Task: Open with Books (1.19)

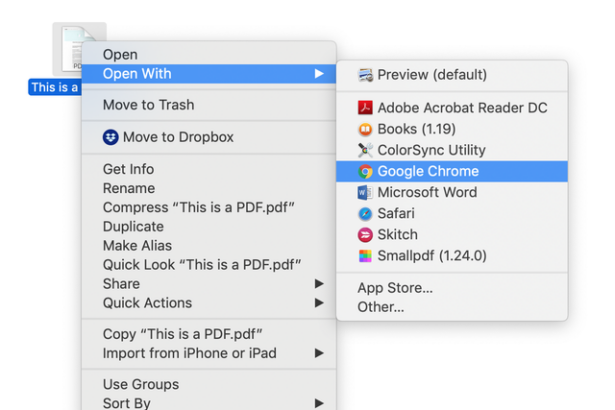Action: coord(452,129)
